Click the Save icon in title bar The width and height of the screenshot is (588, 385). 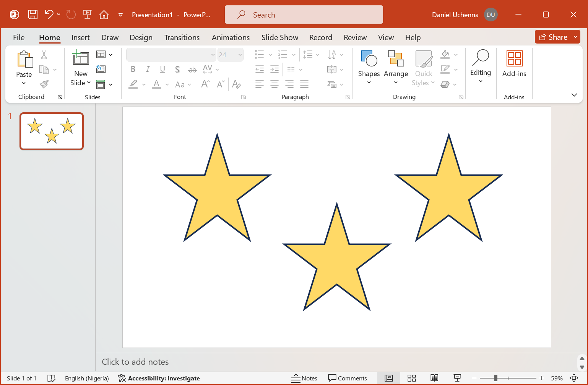(33, 15)
